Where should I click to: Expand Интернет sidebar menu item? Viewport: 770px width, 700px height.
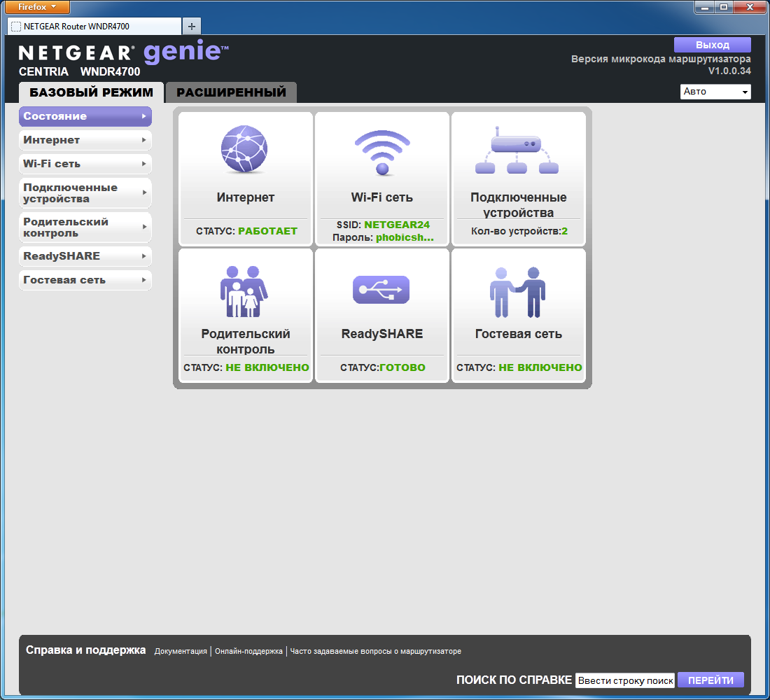point(85,140)
